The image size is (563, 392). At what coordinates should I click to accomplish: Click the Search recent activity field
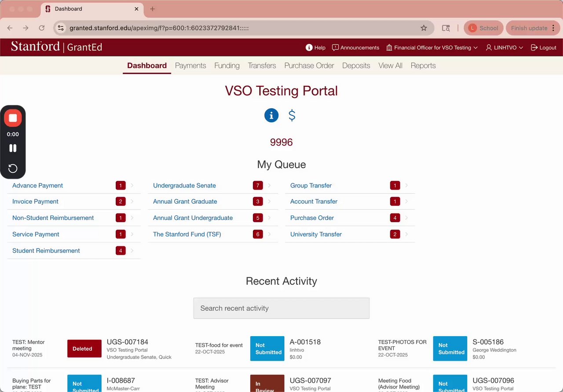pyautogui.click(x=281, y=308)
